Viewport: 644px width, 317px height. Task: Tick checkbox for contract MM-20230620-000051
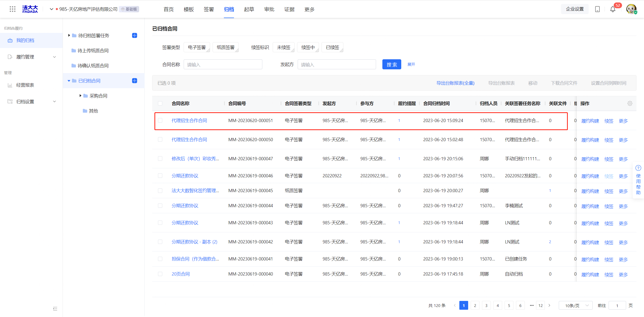160,121
